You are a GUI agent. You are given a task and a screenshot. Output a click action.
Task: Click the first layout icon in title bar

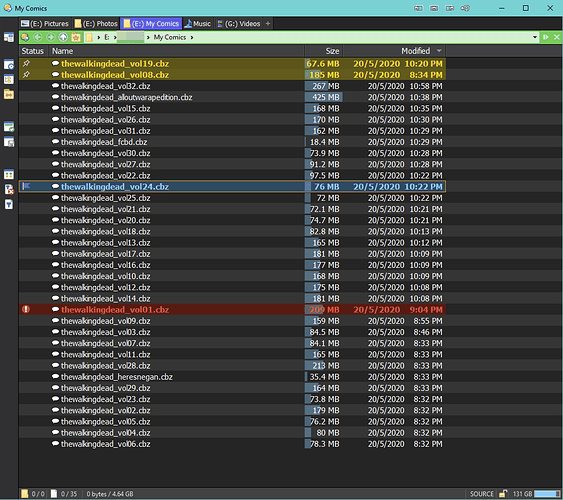[x=418, y=8]
